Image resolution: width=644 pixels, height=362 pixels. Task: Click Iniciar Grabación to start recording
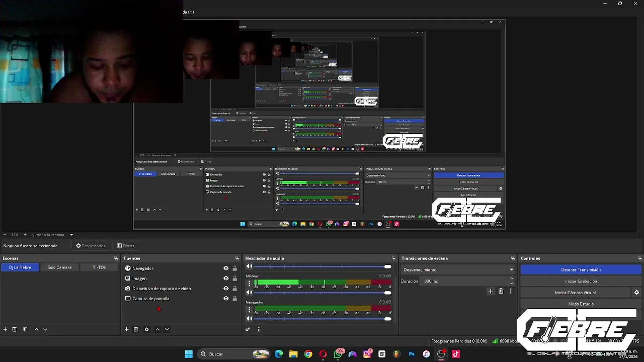pyautogui.click(x=581, y=281)
